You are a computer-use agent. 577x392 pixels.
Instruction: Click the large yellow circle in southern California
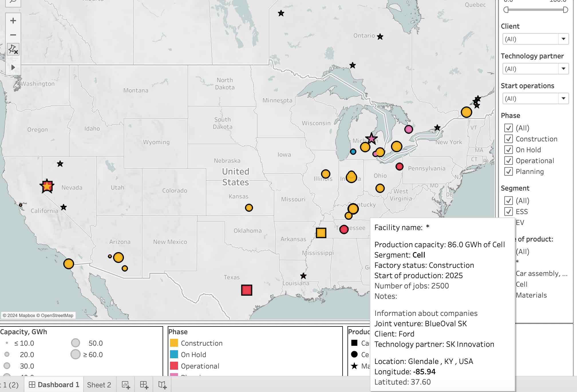tap(69, 264)
